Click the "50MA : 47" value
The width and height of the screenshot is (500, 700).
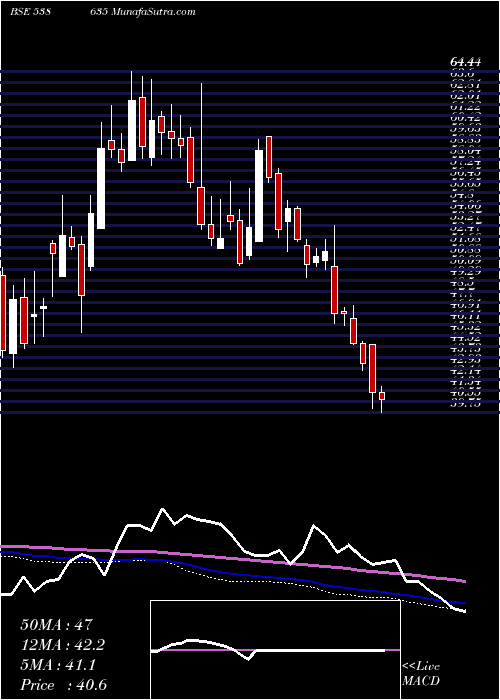click(x=56, y=625)
